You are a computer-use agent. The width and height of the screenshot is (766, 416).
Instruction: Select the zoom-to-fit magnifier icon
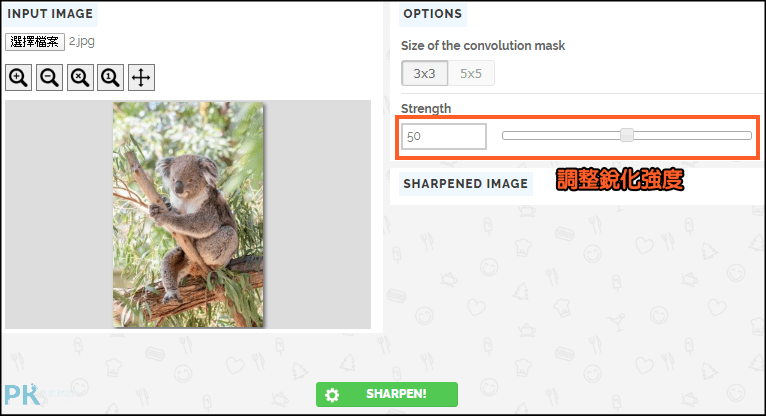pos(80,77)
